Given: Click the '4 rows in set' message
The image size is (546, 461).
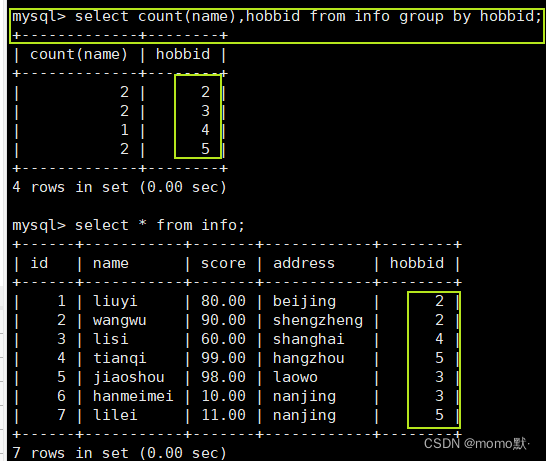Looking at the screenshot, I should (x=119, y=187).
